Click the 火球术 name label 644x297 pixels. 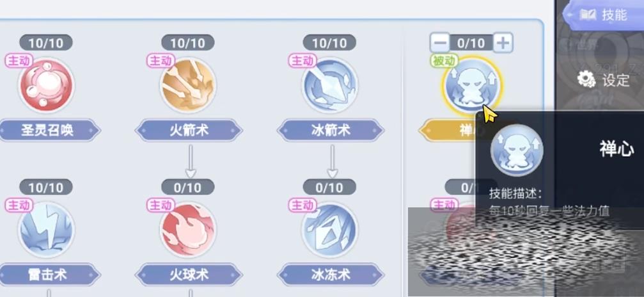189,275
